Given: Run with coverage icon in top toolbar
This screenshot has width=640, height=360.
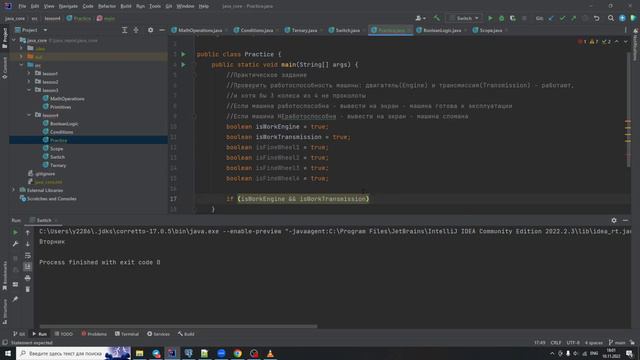Looking at the screenshot, I should coord(513,18).
